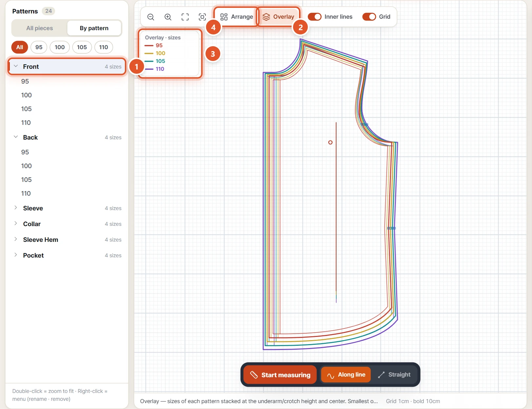Choose Along line measuring mode

[x=346, y=375]
